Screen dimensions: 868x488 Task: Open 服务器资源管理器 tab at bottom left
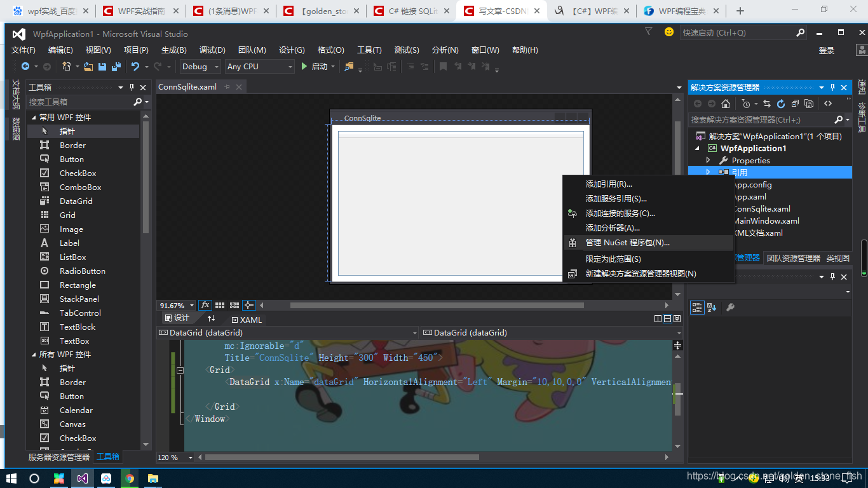(x=59, y=457)
